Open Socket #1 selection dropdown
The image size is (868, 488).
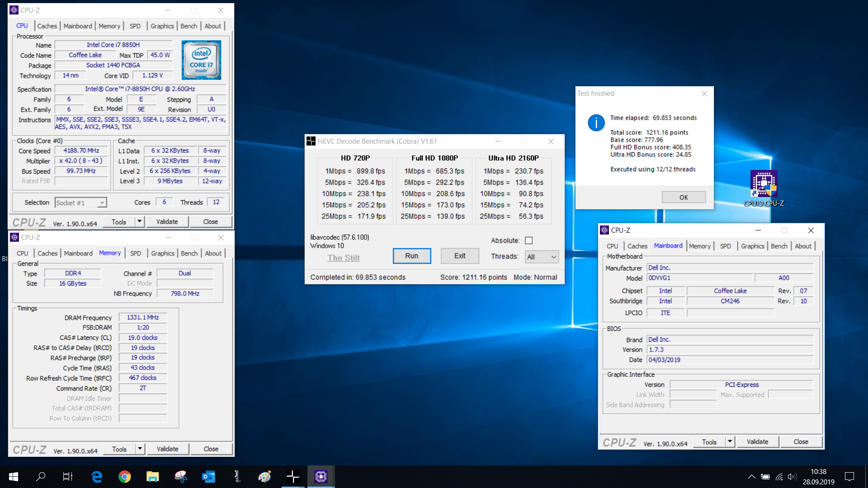[80, 203]
